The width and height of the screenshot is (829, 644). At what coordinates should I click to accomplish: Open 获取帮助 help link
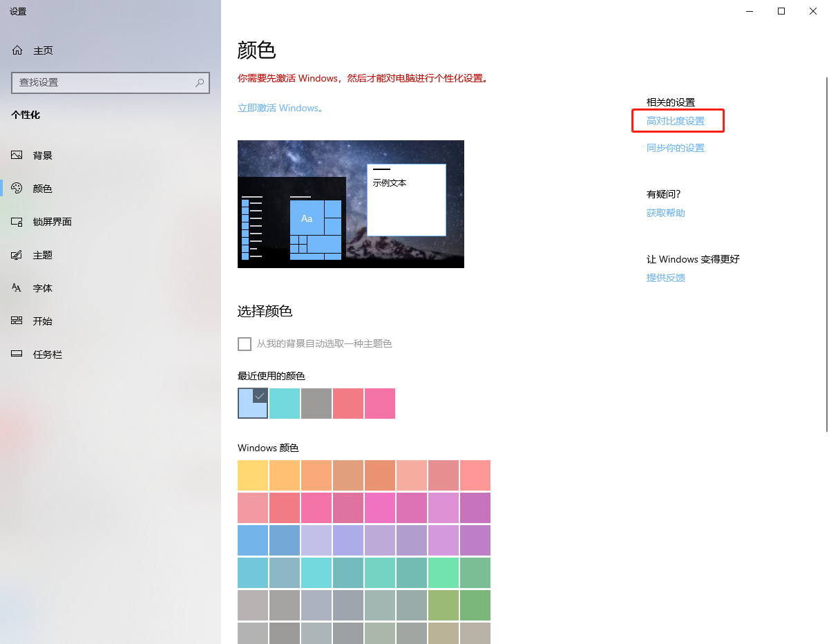pyautogui.click(x=665, y=212)
